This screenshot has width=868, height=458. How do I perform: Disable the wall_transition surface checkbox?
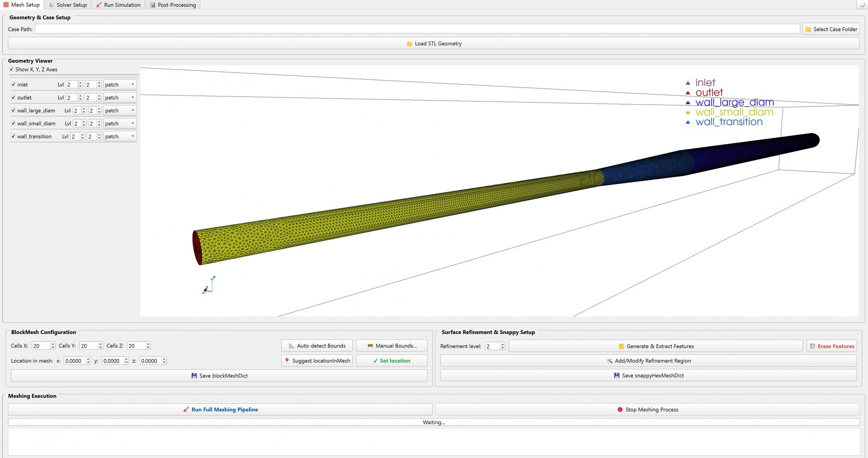point(13,136)
